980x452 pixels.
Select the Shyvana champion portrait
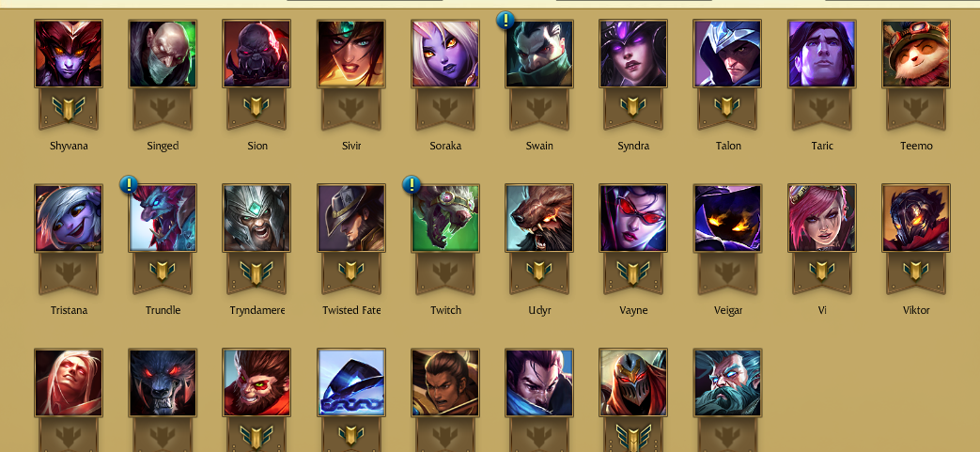coord(69,54)
